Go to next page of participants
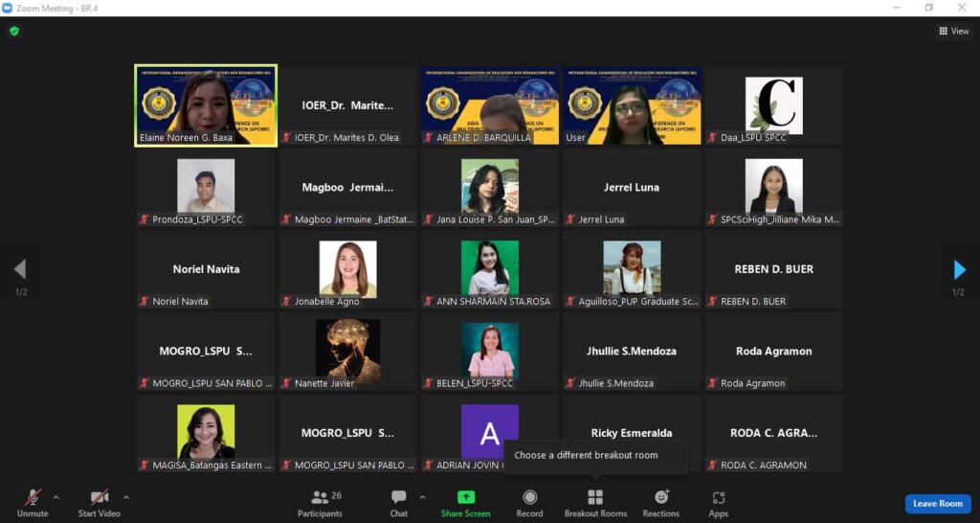The image size is (980, 523). click(960, 269)
